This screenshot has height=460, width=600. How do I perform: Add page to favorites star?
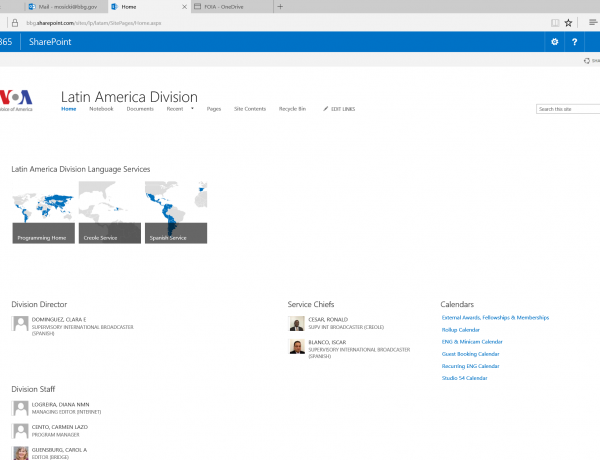pyautogui.click(x=568, y=23)
